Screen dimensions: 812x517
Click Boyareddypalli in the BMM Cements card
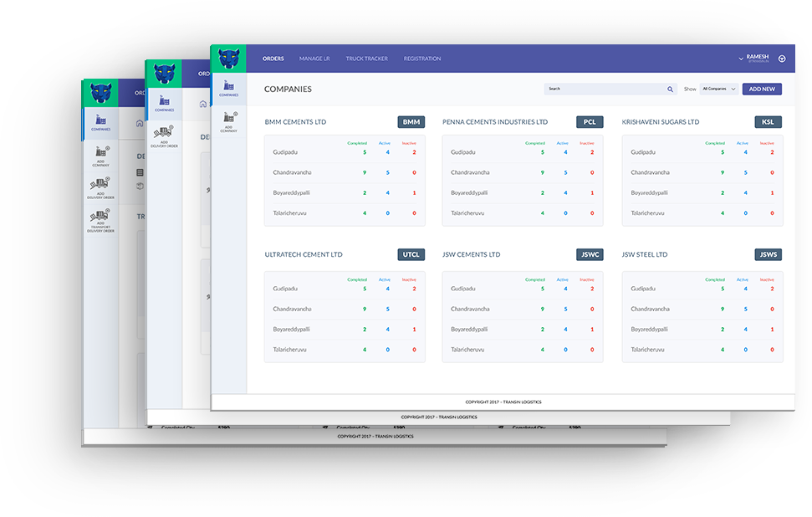click(291, 192)
